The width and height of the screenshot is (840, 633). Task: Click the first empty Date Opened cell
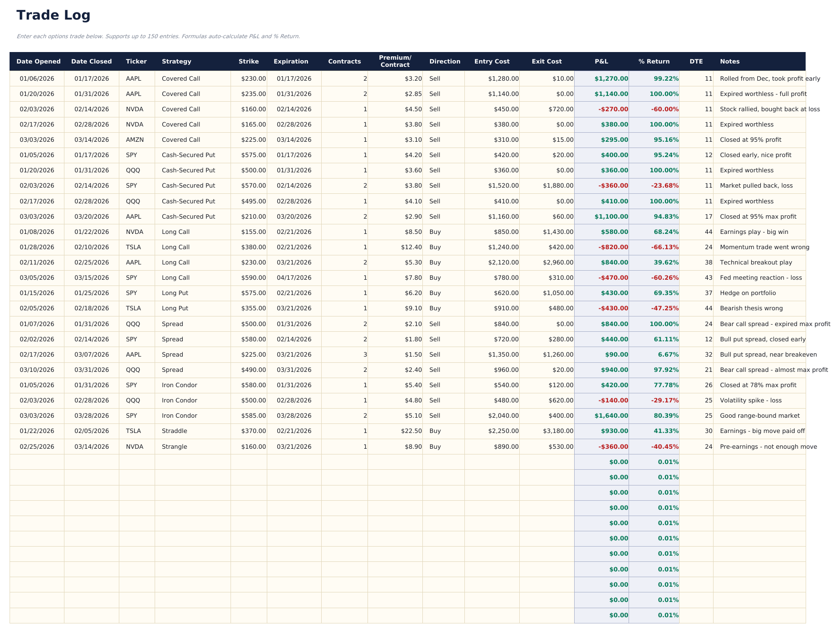click(38, 462)
